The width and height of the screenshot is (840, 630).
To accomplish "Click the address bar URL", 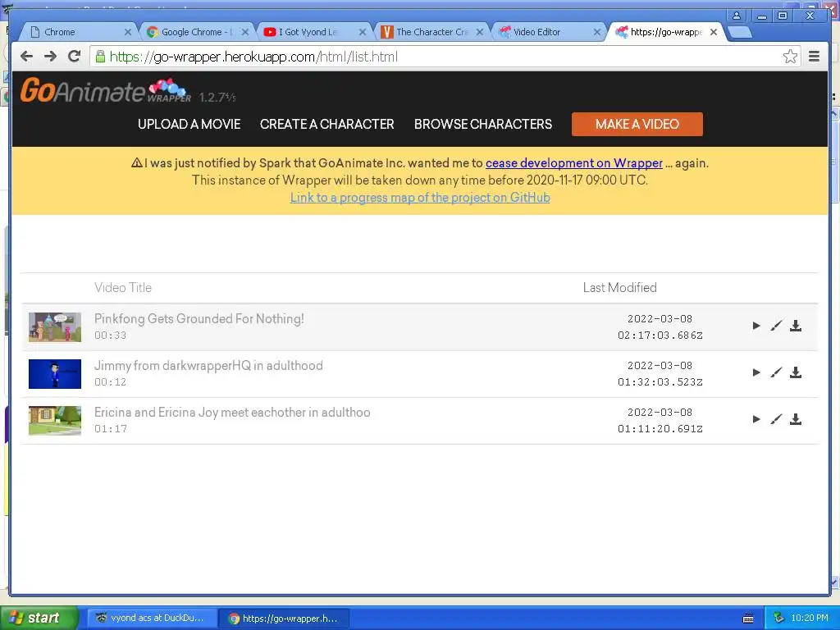I will (x=253, y=57).
